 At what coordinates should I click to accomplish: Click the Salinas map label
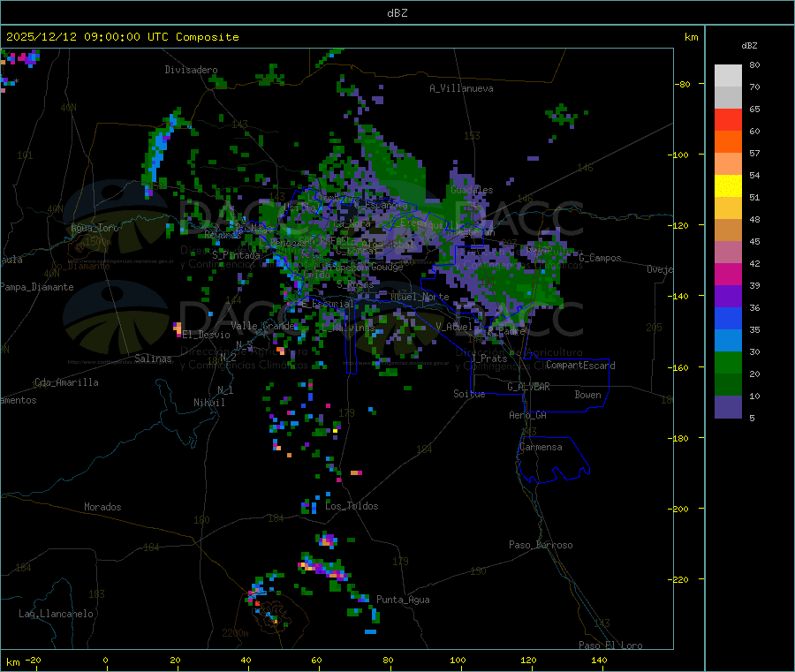[x=153, y=359]
